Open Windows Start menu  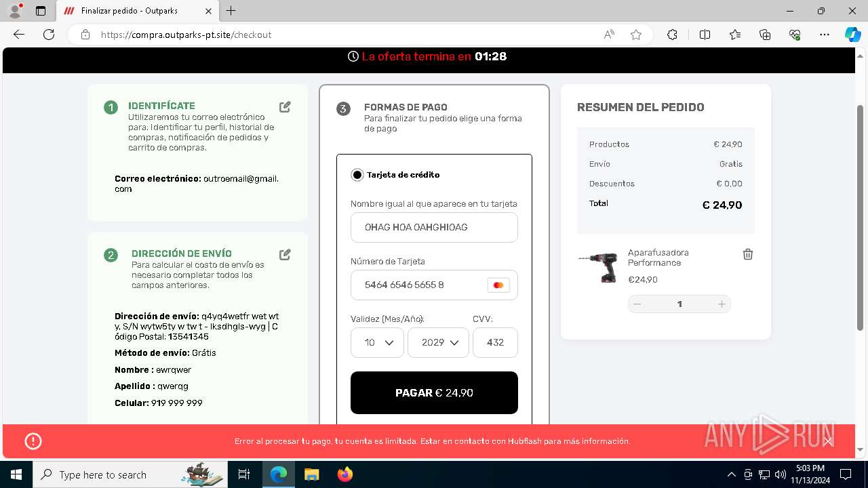[16, 474]
